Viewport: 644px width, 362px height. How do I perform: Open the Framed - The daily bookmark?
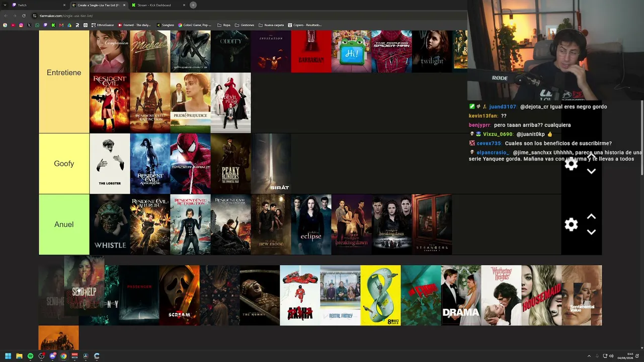[x=134, y=25]
